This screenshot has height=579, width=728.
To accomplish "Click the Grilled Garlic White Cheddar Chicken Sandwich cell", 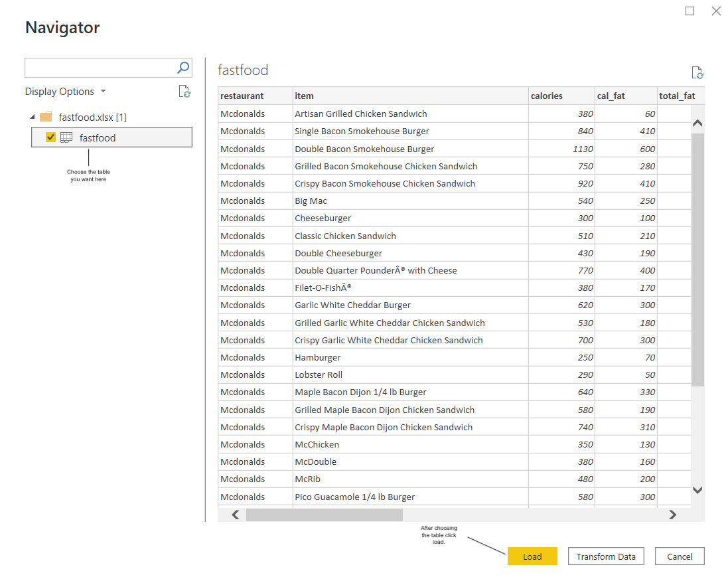I will point(410,323).
